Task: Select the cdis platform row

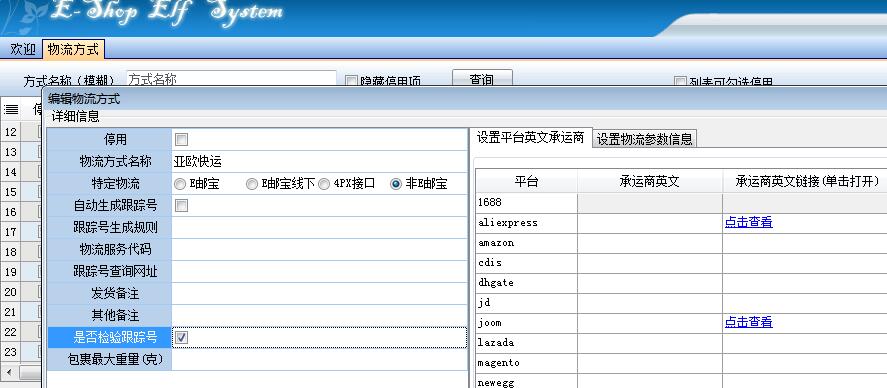Action: click(526, 262)
